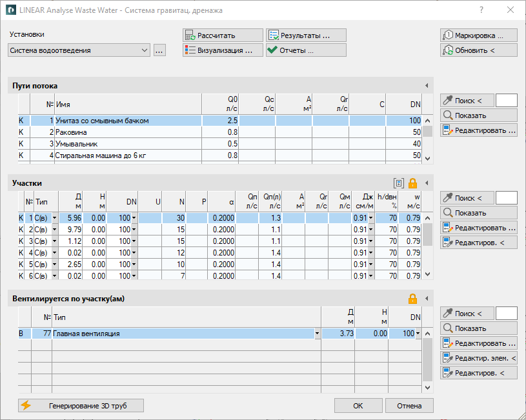The image size is (526, 420).
Task: Click the search input field beside Пути потока Поиск
Action: (507, 100)
